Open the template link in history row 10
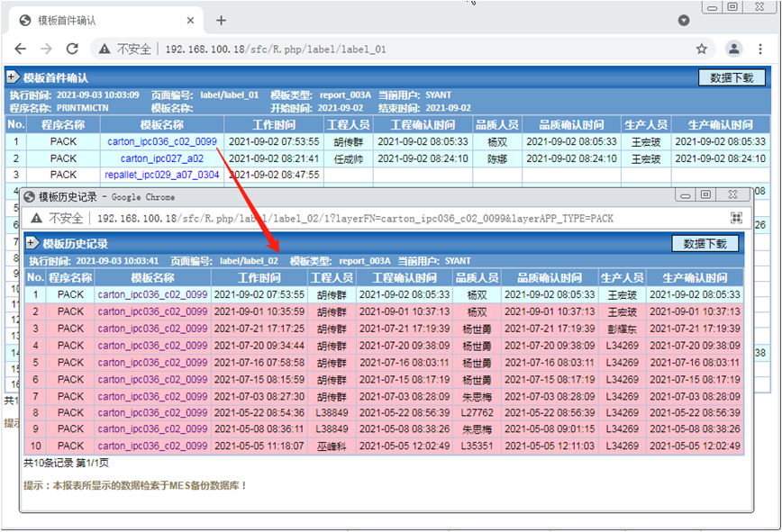The width and height of the screenshot is (782, 532). point(153,446)
